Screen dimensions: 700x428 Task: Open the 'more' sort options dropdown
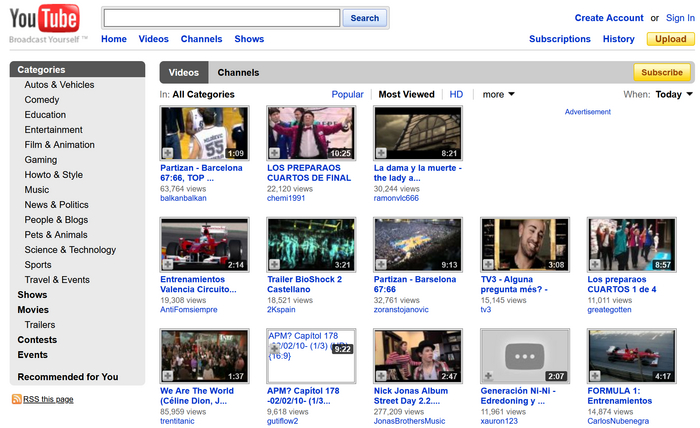tap(498, 95)
